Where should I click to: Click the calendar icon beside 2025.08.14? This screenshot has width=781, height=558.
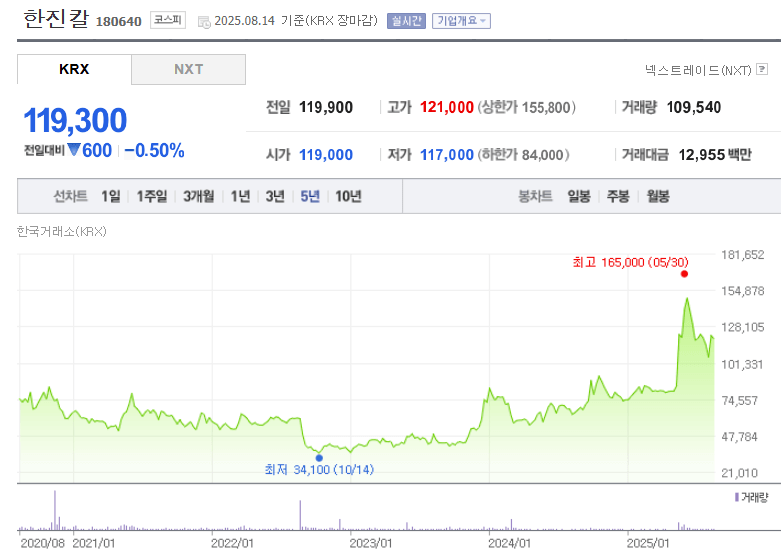204,22
